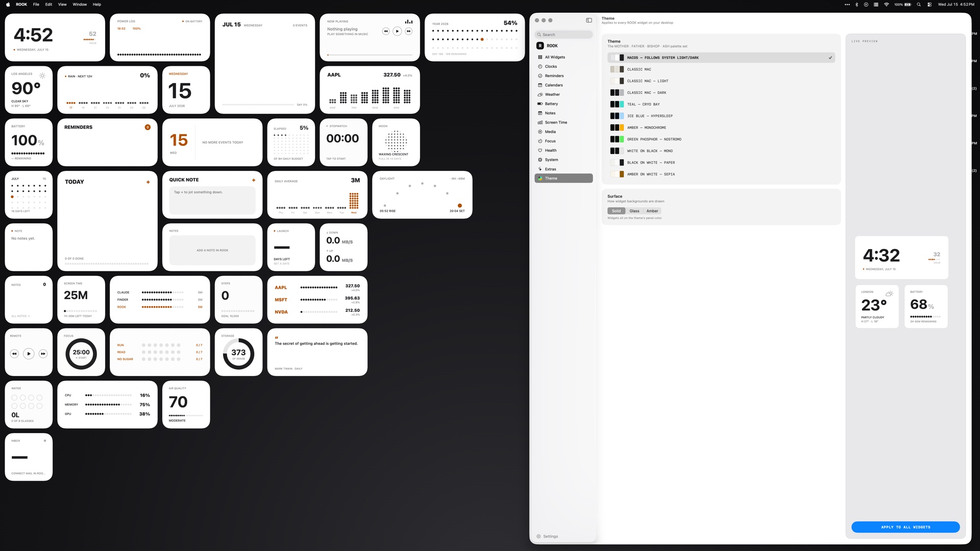Open the File menu
The width and height of the screenshot is (980, 551).
point(36,4)
